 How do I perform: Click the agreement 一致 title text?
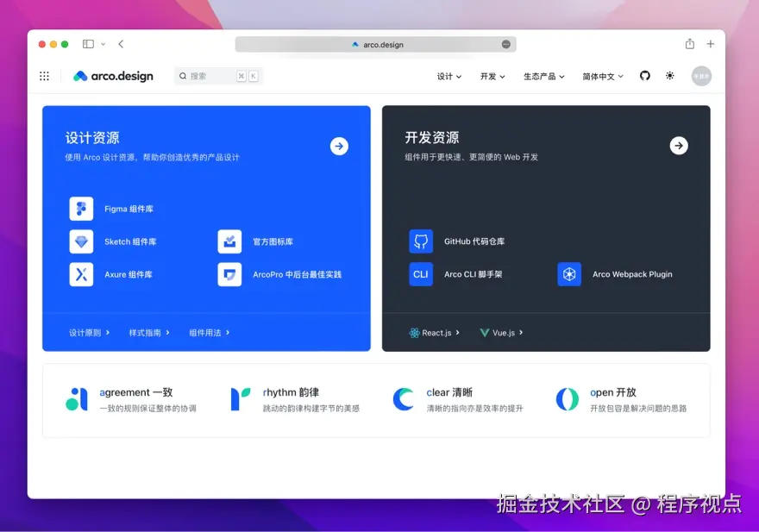(x=136, y=392)
